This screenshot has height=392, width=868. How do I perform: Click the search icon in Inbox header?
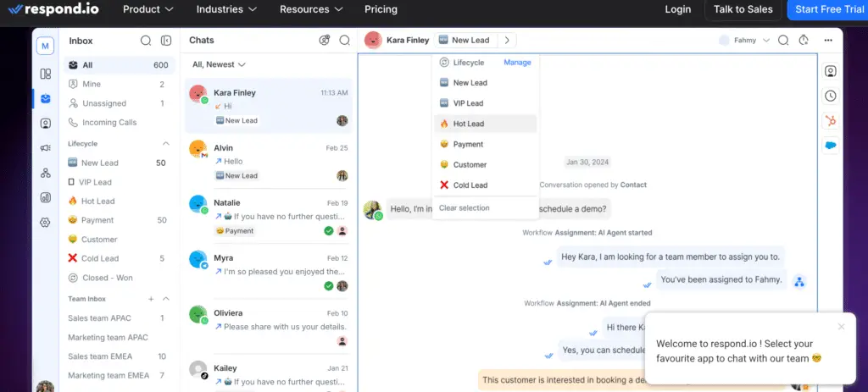146,41
